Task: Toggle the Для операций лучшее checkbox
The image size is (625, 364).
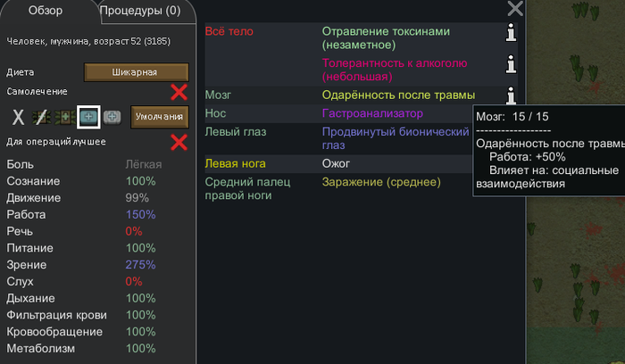Action: [x=179, y=142]
